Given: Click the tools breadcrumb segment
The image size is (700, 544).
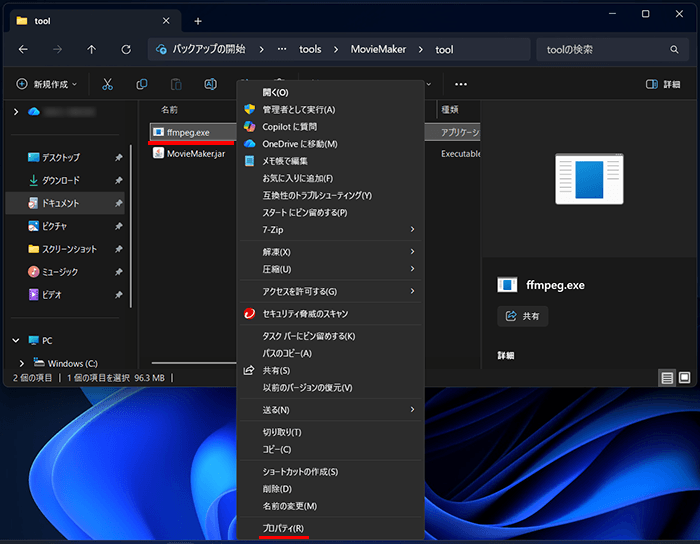Looking at the screenshot, I should [x=310, y=49].
